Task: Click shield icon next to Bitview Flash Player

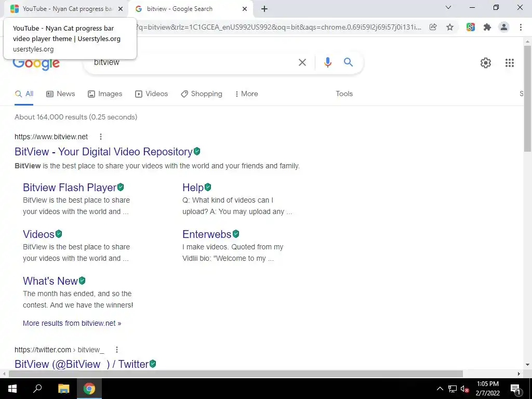Action: coord(121,187)
